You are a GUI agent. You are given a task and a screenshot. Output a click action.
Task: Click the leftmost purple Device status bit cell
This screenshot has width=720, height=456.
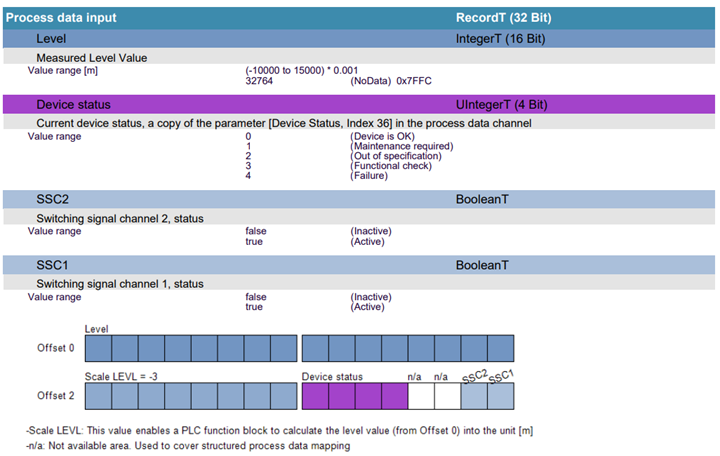(315, 397)
